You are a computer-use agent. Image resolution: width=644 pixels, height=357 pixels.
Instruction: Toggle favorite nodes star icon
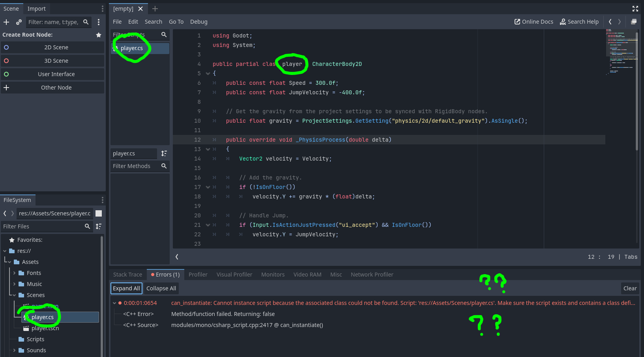[99, 35]
